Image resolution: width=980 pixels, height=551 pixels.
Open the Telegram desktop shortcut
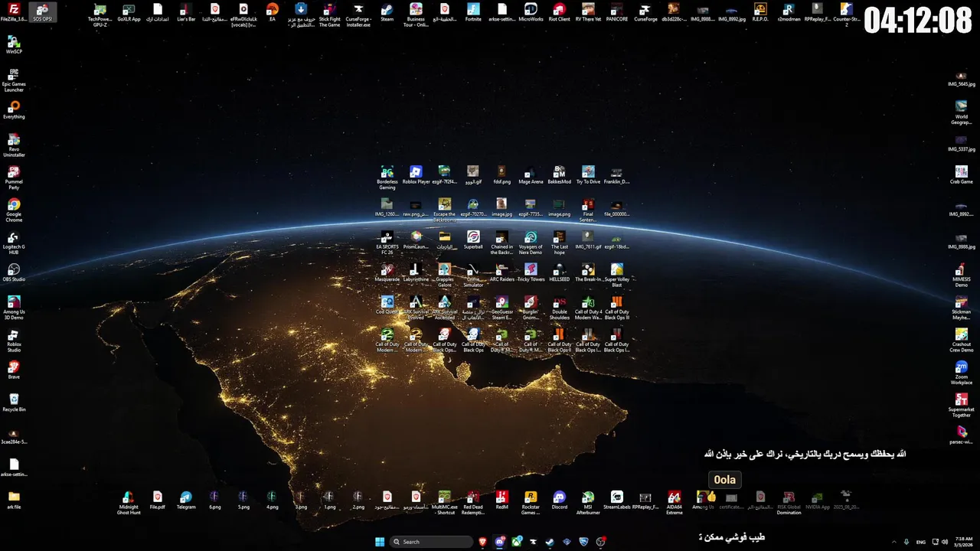point(186,500)
